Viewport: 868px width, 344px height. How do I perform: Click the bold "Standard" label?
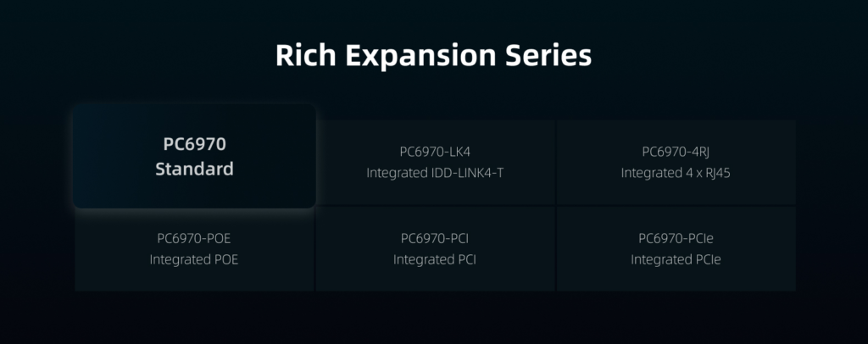click(194, 169)
